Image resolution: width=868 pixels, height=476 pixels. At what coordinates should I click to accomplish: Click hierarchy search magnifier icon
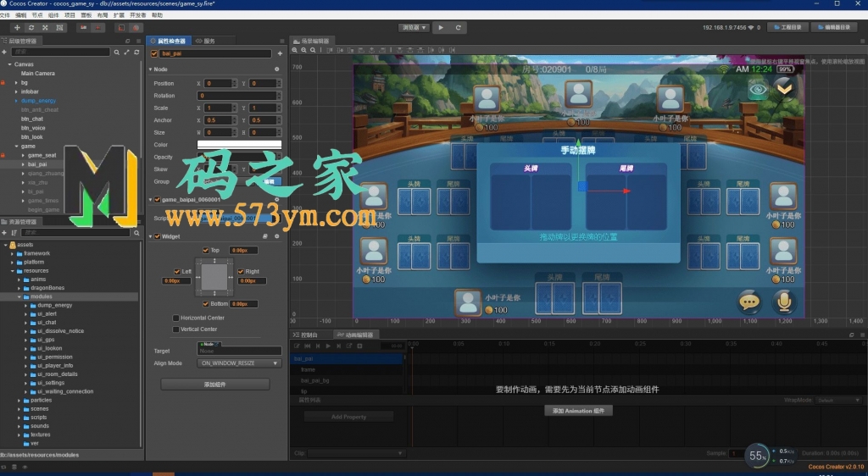click(116, 52)
